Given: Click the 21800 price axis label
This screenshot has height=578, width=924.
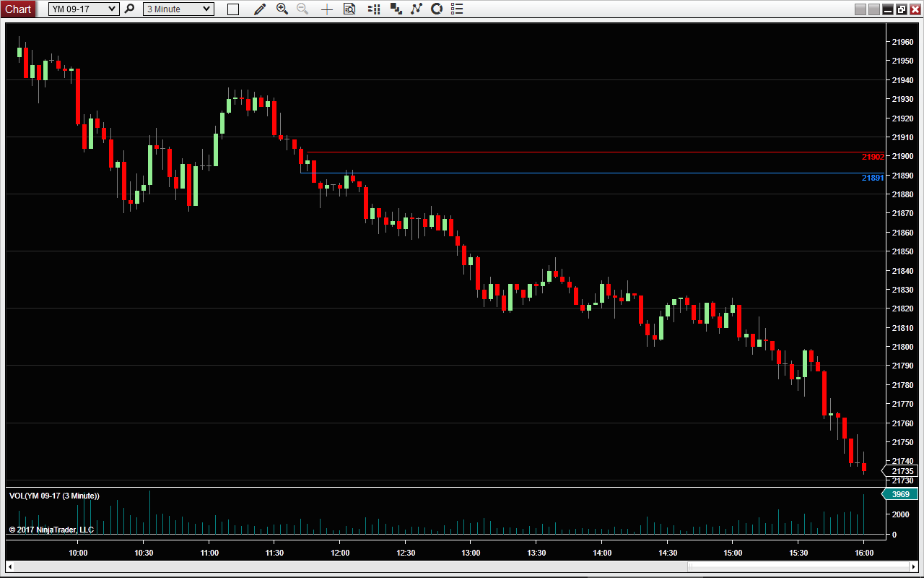Looking at the screenshot, I should (x=902, y=347).
